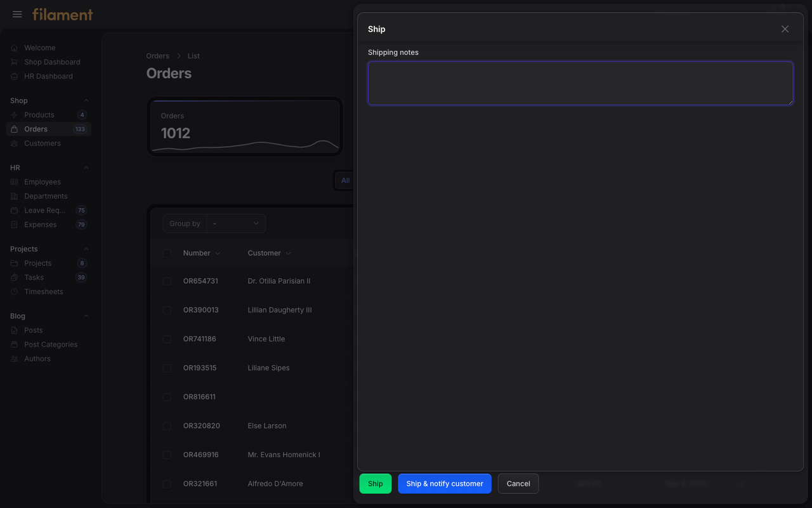Click the Orders 1012 stats card

(x=245, y=126)
